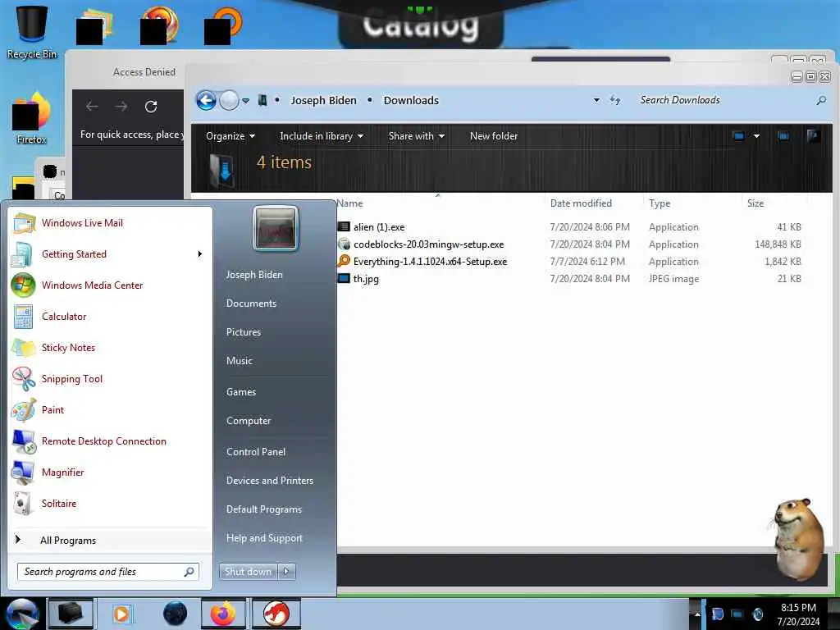The image size is (840, 630).
Task: Click the Explorer help icon
Action: (x=814, y=136)
